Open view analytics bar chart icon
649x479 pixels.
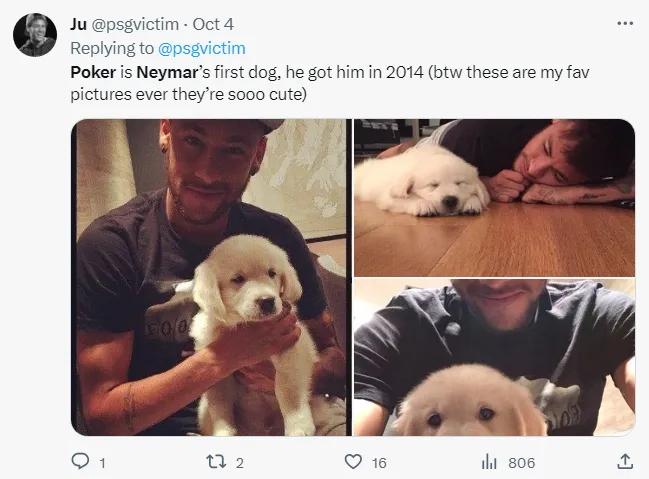click(490, 462)
